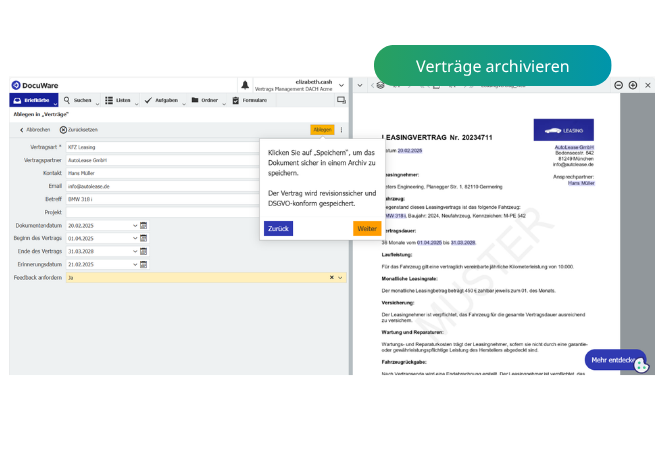Image resolution: width=666 pixels, height=450 pixels.
Task: Click the Hans Müller link in document
Action: click(581, 183)
